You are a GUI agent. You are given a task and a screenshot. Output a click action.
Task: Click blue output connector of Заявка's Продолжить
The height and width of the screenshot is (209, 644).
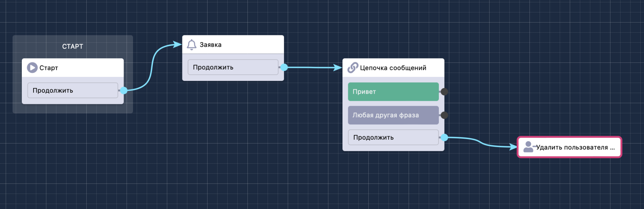(x=284, y=67)
